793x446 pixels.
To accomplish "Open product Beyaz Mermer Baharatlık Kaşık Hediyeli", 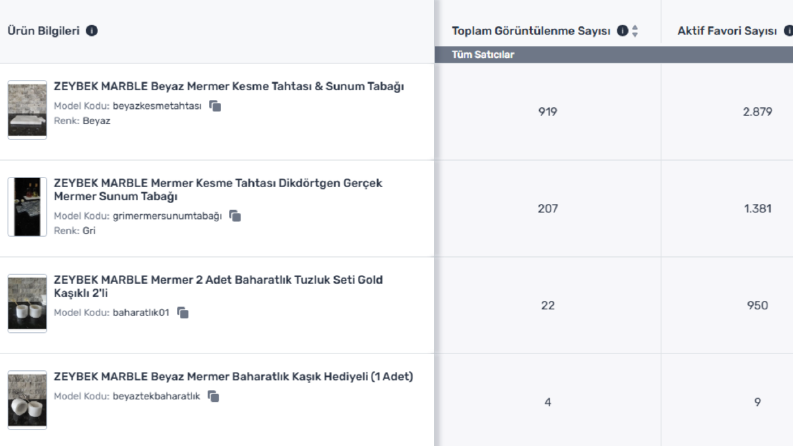I will click(x=233, y=376).
